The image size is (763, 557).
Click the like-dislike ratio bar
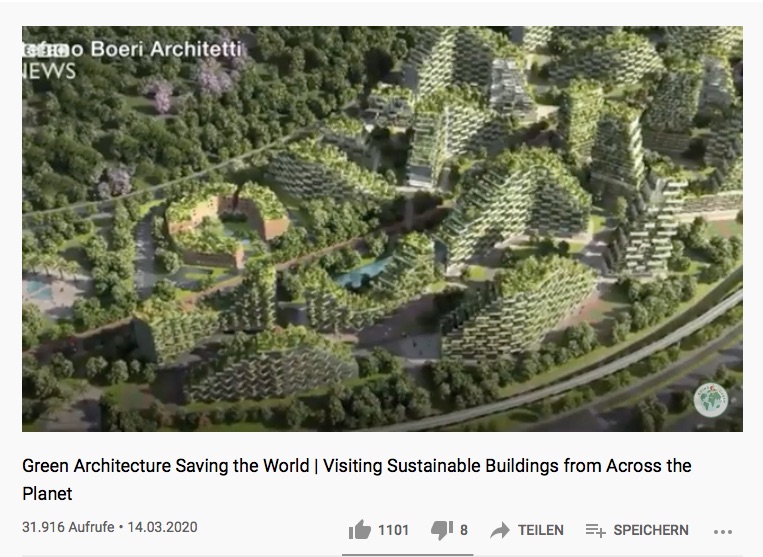tap(407, 554)
